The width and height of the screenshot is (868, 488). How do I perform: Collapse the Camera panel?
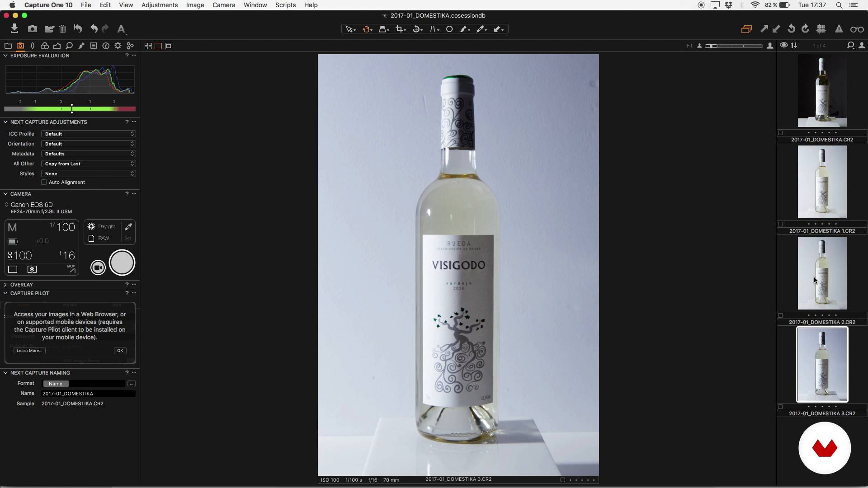tap(5, 194)
